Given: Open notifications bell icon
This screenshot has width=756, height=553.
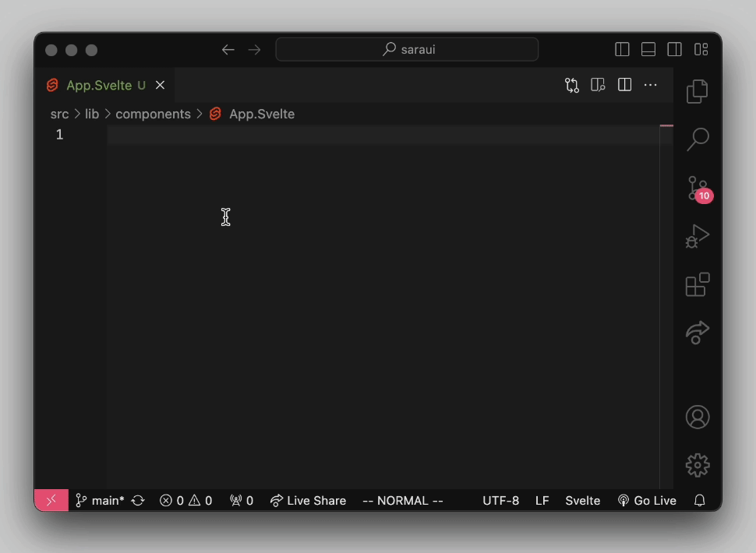Looking at the screenshot, I should pos(699,501).
